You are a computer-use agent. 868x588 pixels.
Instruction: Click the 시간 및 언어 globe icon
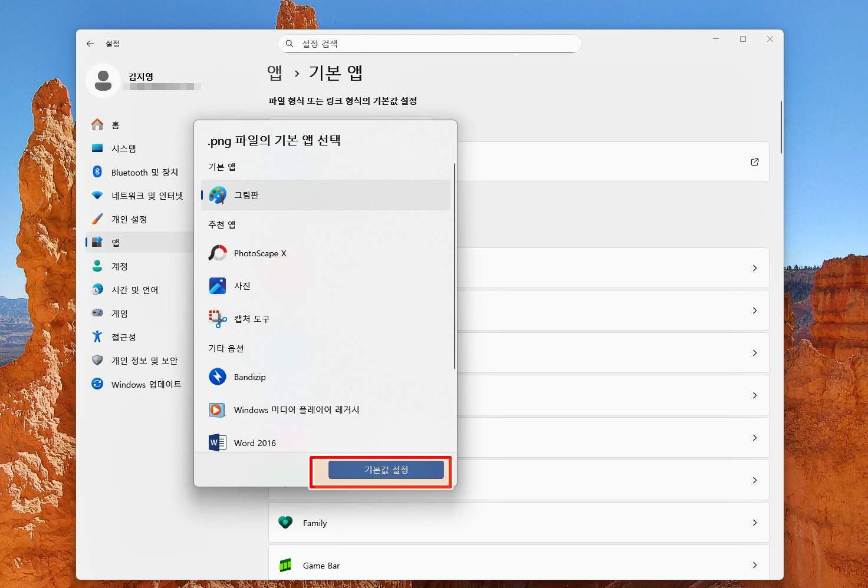(x=97, y=290)
